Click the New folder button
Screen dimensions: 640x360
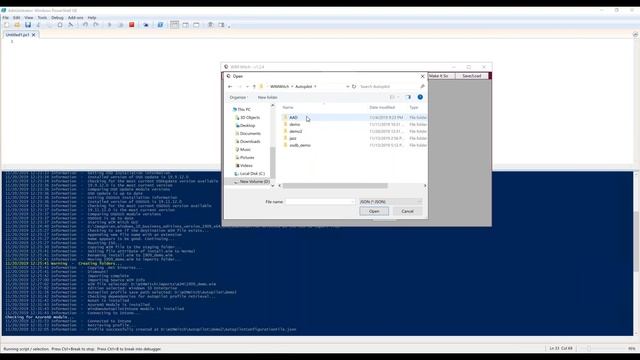268,98
